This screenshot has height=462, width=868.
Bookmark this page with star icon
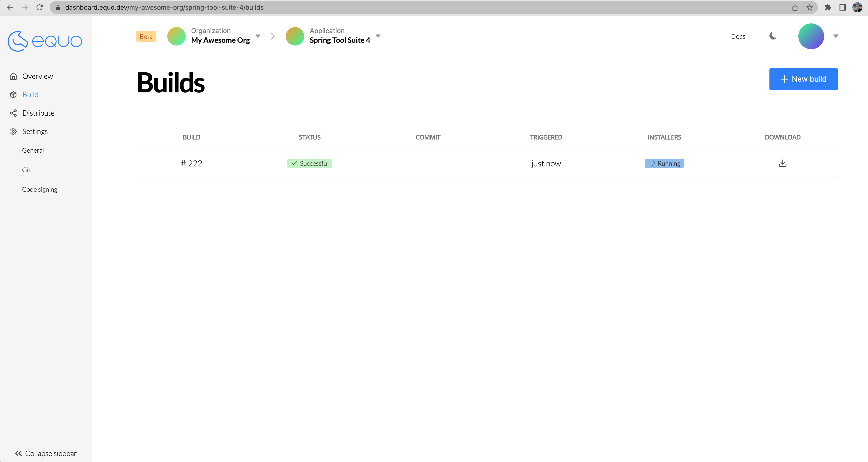point(809,7)
